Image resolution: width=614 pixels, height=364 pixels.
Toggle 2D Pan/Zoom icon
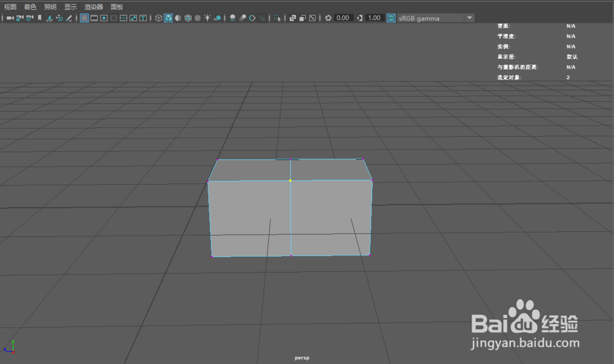tap(59, 18)
